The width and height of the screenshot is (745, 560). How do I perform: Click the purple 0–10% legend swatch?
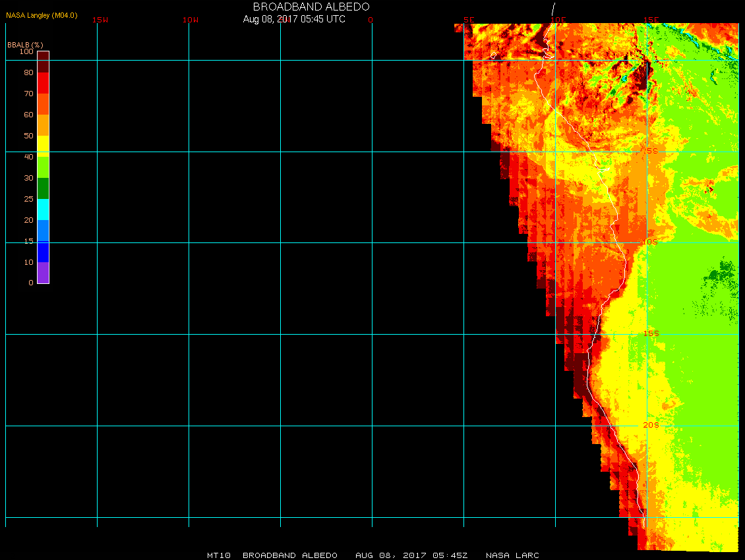[43, 273]
